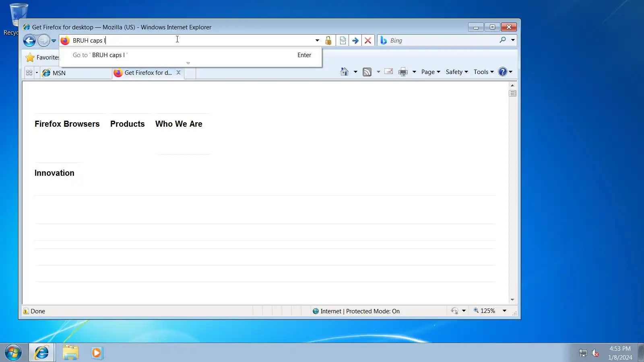Open the dropdown arrow beside the security icon

point(464,311)
